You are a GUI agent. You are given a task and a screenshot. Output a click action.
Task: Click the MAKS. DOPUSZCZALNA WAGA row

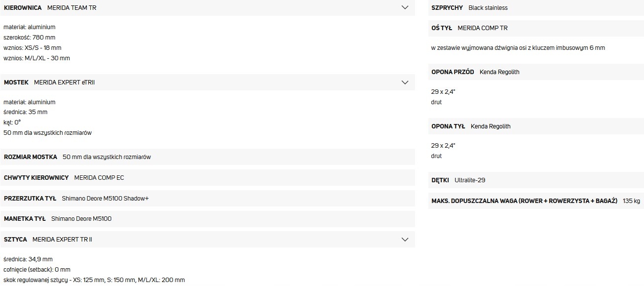point(536,201)
